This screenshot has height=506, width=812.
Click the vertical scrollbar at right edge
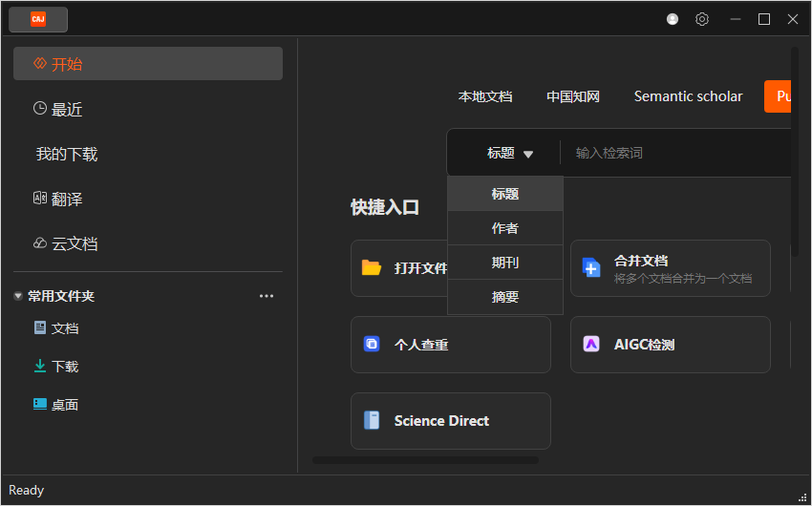[795, 152]
